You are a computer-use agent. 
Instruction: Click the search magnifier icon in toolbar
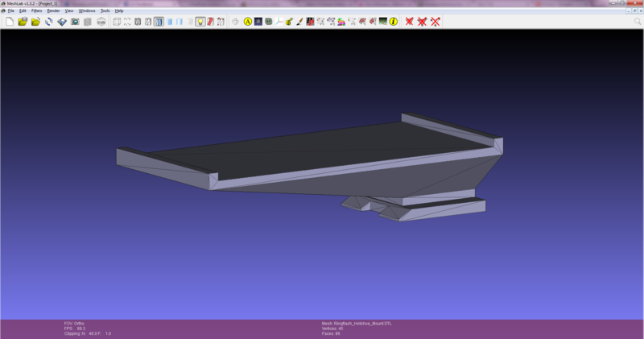(x=638, y=22)
